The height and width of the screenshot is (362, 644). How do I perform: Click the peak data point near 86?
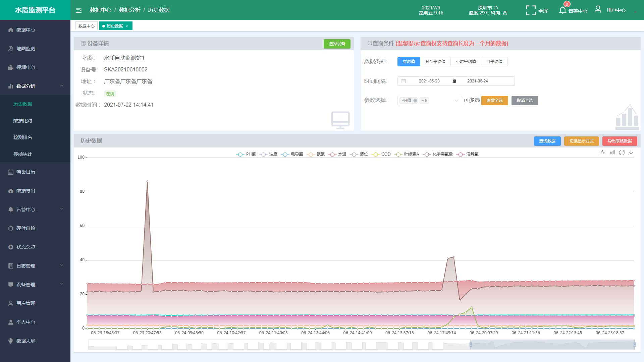[147, 181]
